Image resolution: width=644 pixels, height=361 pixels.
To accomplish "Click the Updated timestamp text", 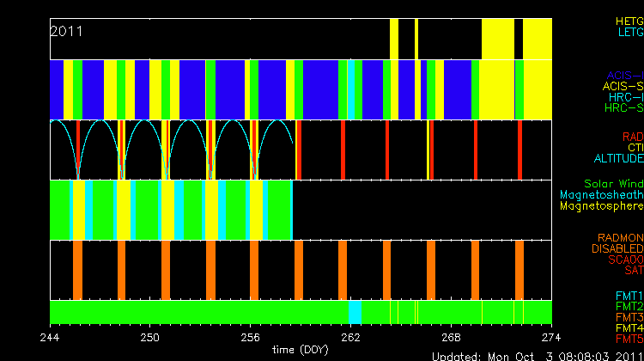I will [536, 356].
